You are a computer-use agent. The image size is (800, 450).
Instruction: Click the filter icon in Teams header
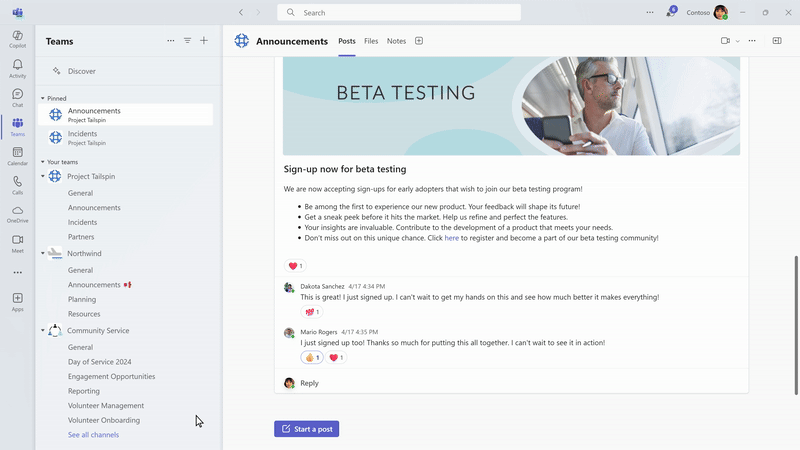[x=187, y=41]
